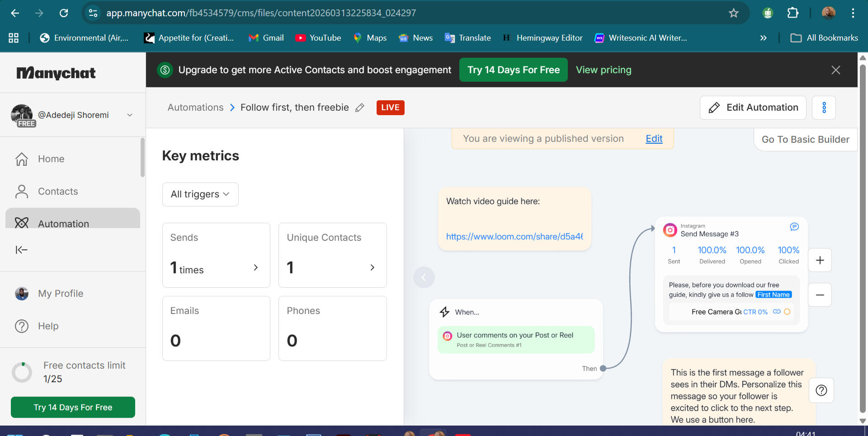Expand the Sends metric details
Screen dimensions: 868x436
[x=255, y=267]
